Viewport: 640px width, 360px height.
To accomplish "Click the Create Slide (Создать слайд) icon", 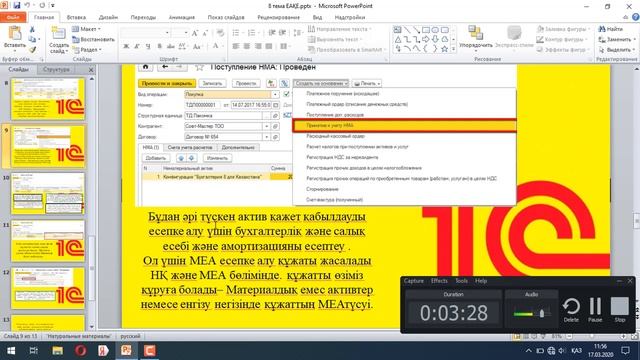I will 58,33.
